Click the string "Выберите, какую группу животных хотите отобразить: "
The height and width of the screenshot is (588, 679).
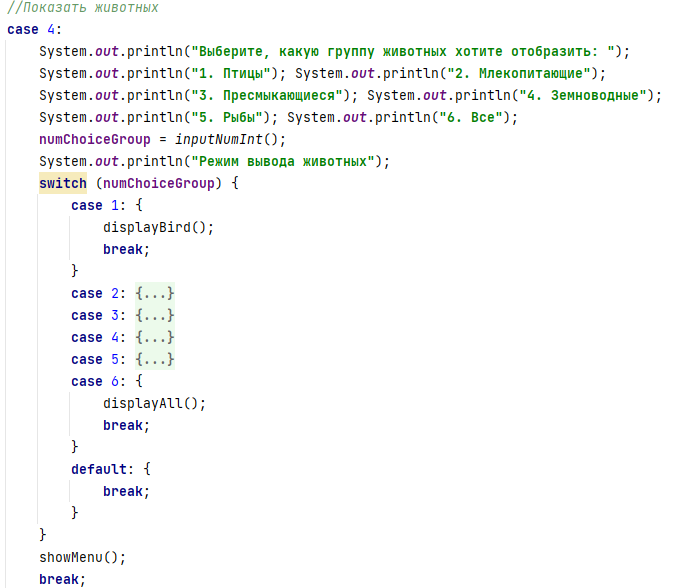[x=402, y=52]
